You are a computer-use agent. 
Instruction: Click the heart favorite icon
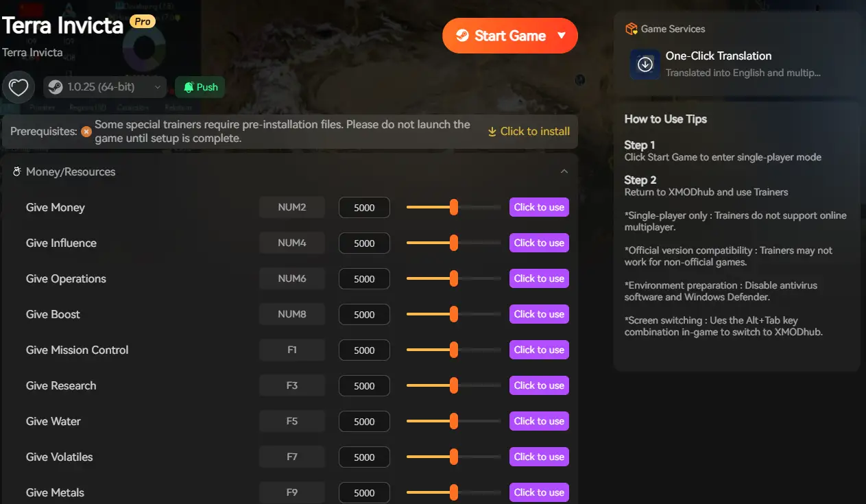coord(19,87)
